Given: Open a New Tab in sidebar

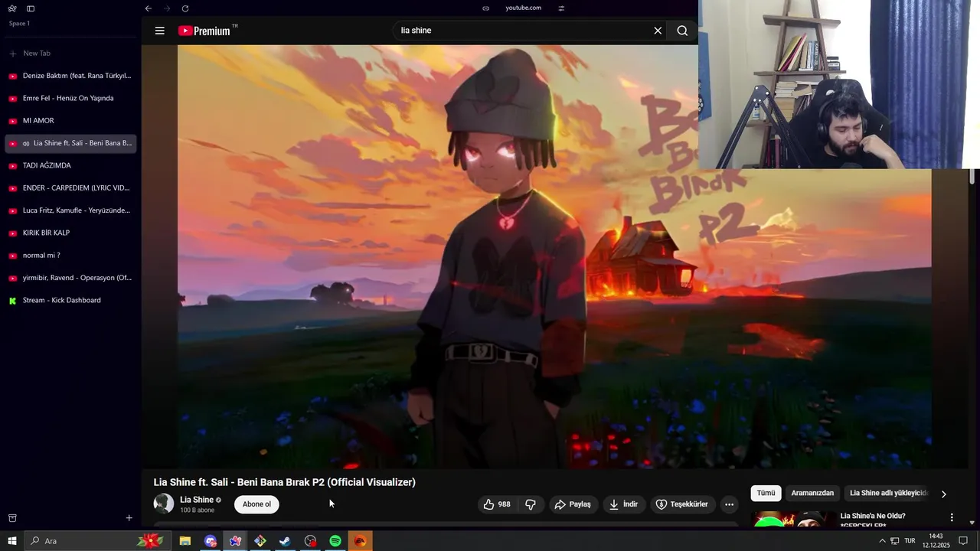Looking at the screenshot, I should (x=70, y=54).
